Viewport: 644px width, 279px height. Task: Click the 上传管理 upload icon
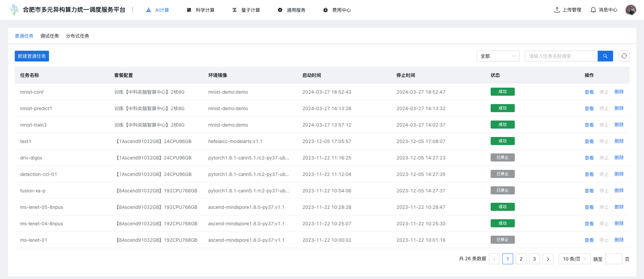pos(557,10)
